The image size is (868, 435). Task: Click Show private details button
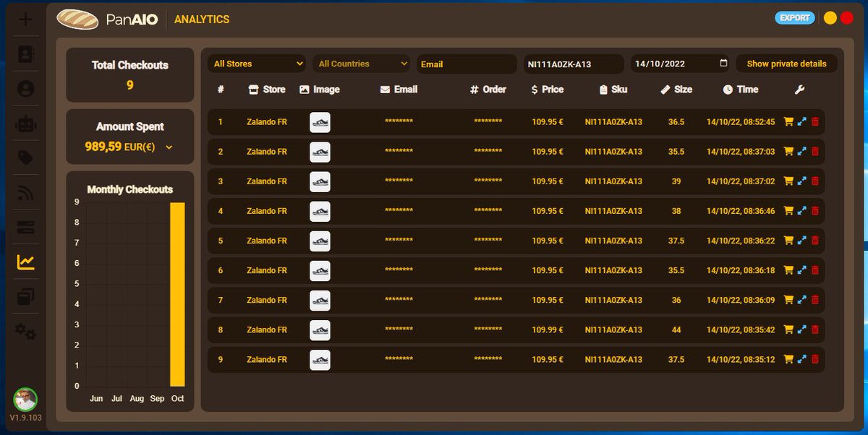coord(786,64)
